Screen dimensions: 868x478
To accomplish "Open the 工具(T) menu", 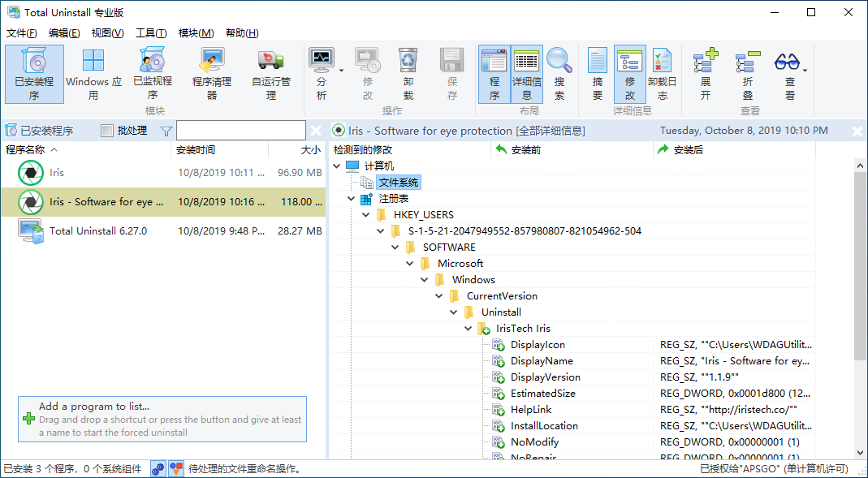I will 151,33.
